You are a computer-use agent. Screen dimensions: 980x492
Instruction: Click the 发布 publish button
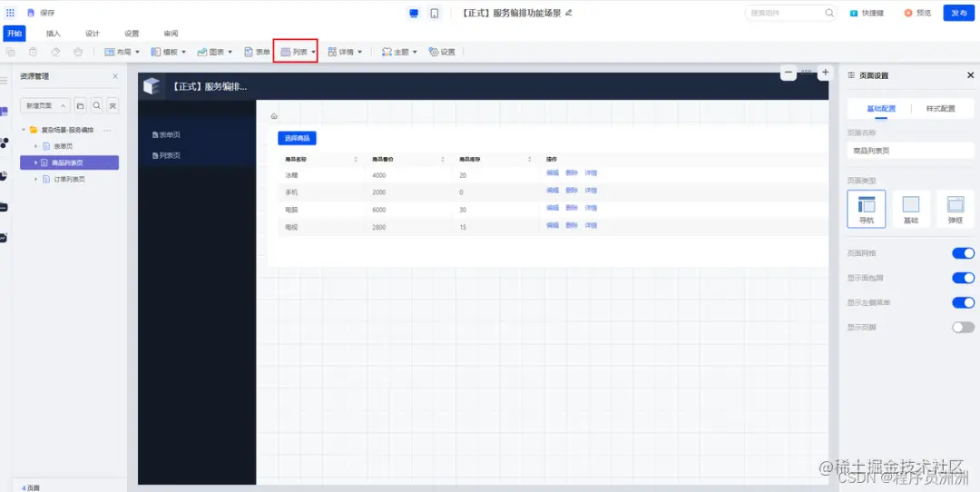(x=959, y=13)
